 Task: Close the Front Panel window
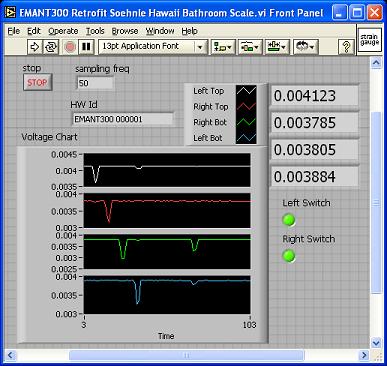pyautogui.click(x=375, y=13)
